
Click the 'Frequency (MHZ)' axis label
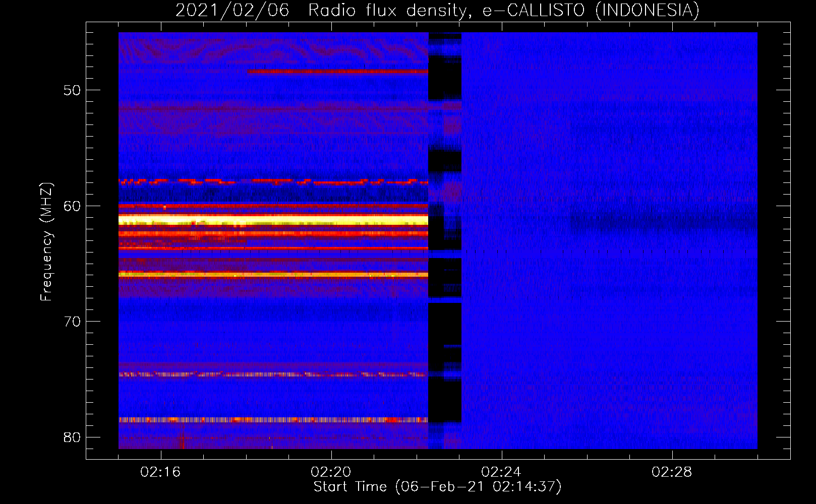click(46, 242)
